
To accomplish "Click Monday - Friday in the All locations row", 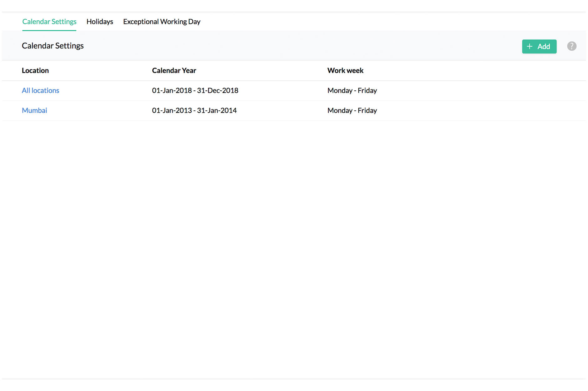I will tap(352, 90).
